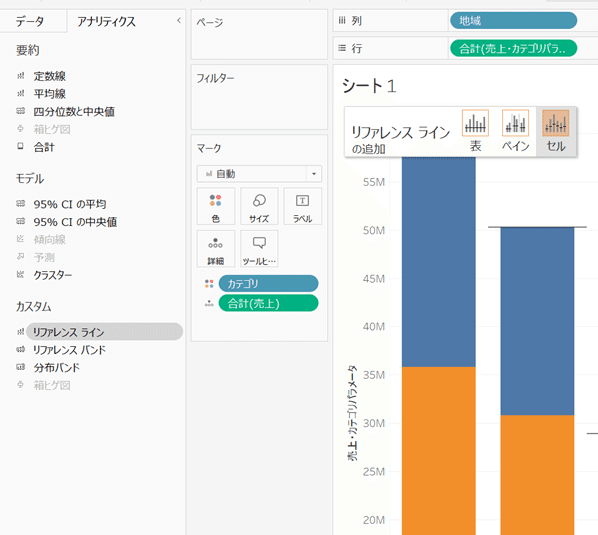This screenshot has height=535, width=598.
Task: Open the サイズ marks card
Action: (259, 206)
